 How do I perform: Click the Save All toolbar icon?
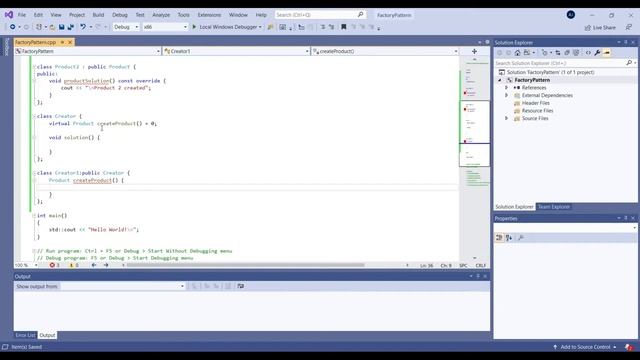click(71, 27)
